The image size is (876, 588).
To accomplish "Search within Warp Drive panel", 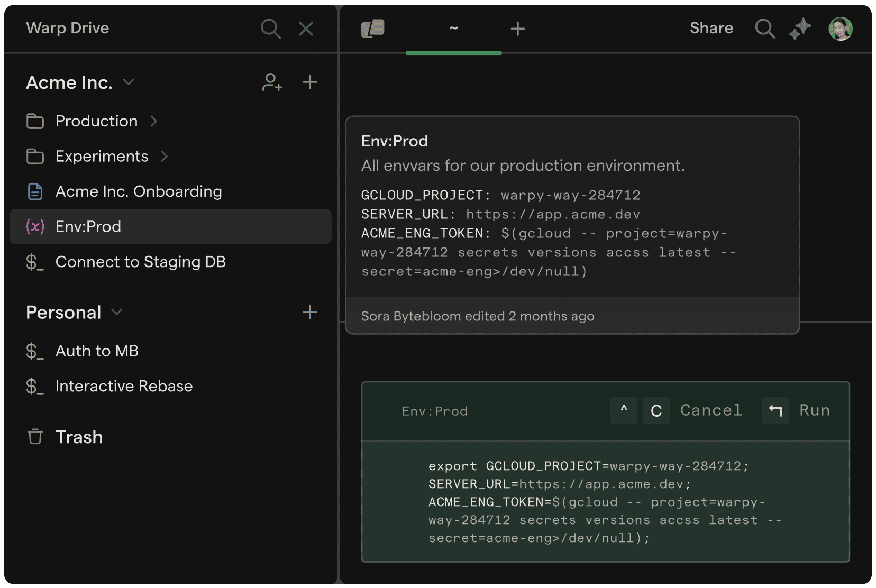I will [270, 29].
